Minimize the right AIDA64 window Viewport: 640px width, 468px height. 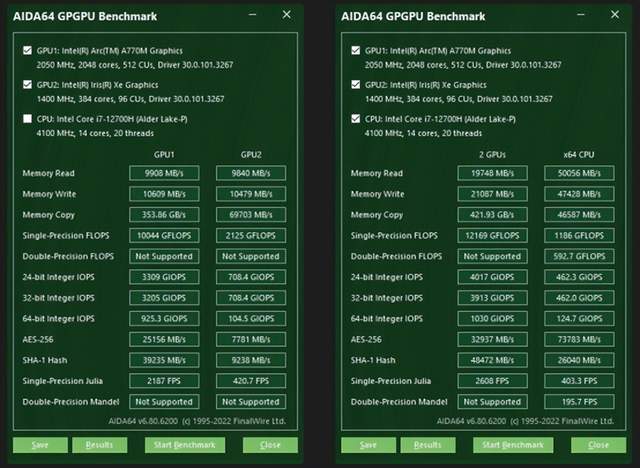581,15
